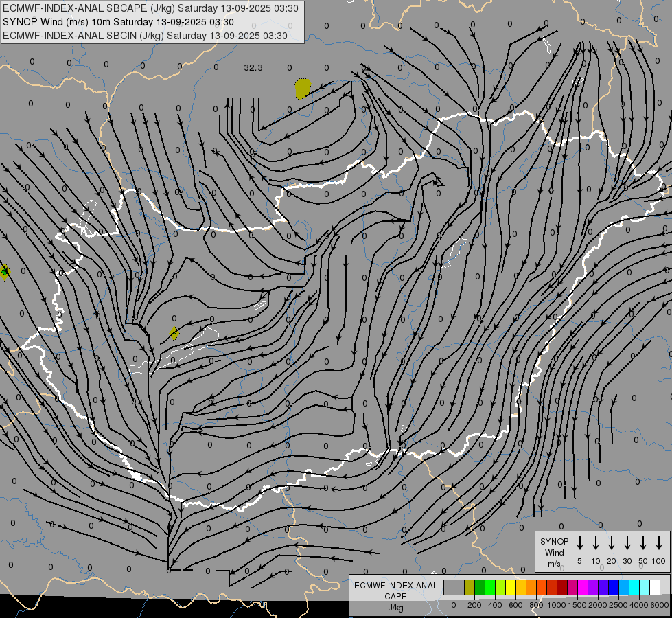Pick the pale cyan swatch right of 4000 tick
The width and height of the screenshot is (672, 618).
click(645, 587)
